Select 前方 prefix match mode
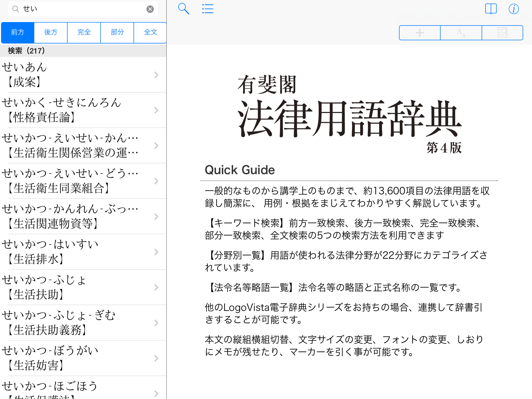 [18, 32]
